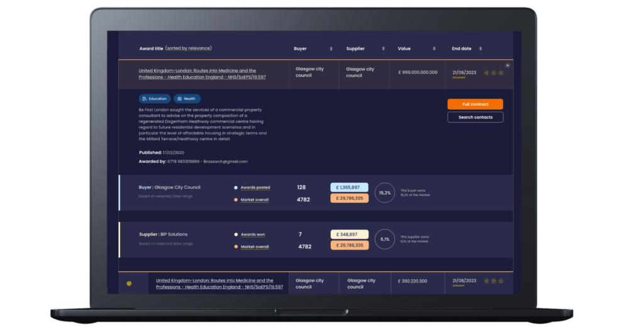Image resolution: width=644 pixels, height=332 pixels.
Task: Select the Health category tag
Action: pos(187,99)
